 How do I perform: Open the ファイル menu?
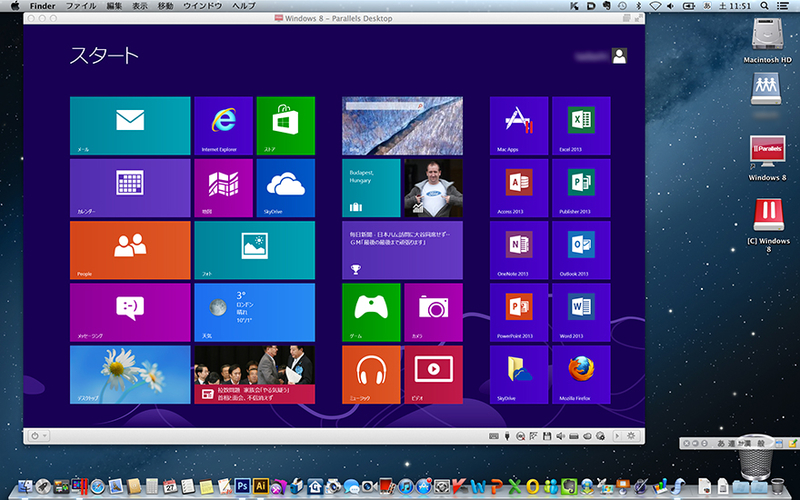(81, 6)
